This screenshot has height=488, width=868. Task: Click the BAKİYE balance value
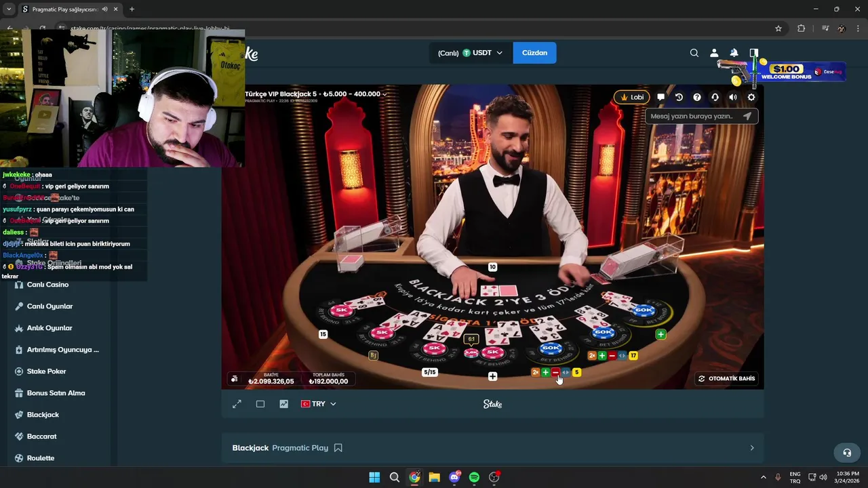pos(271,382)
